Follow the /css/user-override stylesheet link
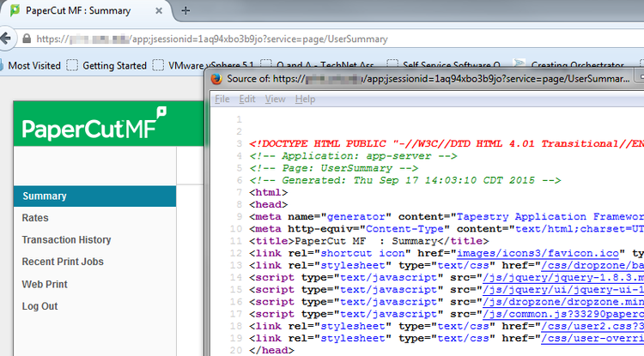The image size is (644, 356). 592,338
